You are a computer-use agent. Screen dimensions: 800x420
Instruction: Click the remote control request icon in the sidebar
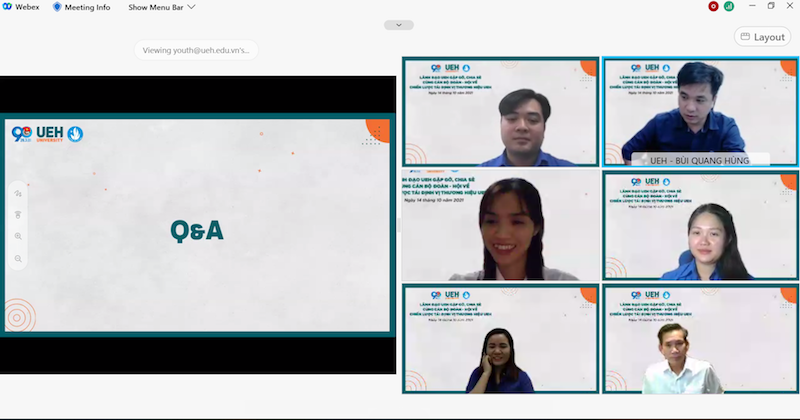pos(18,215)
